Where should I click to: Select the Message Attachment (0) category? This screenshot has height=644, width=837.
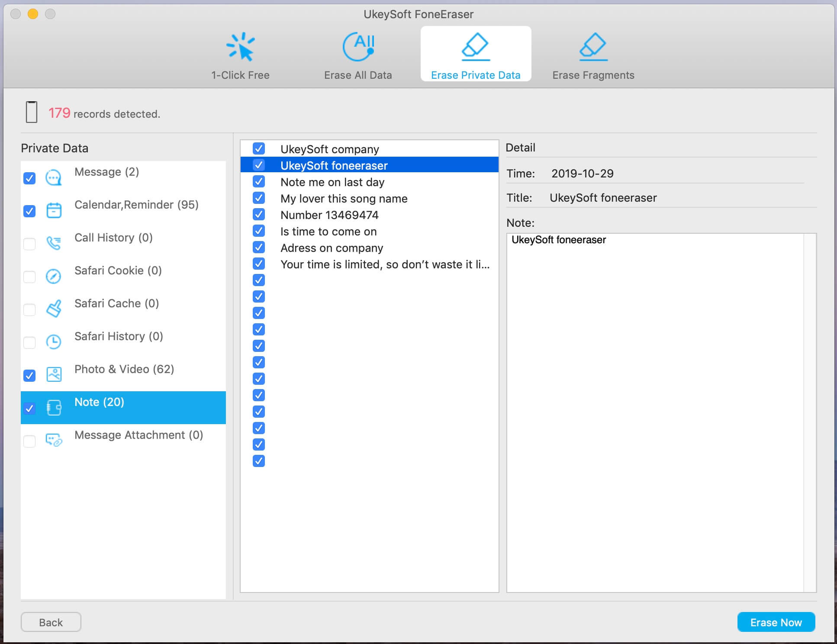[138, 435]
